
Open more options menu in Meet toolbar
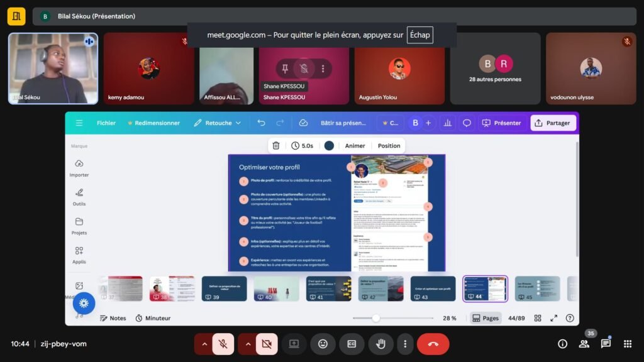(x=405, y=344)
